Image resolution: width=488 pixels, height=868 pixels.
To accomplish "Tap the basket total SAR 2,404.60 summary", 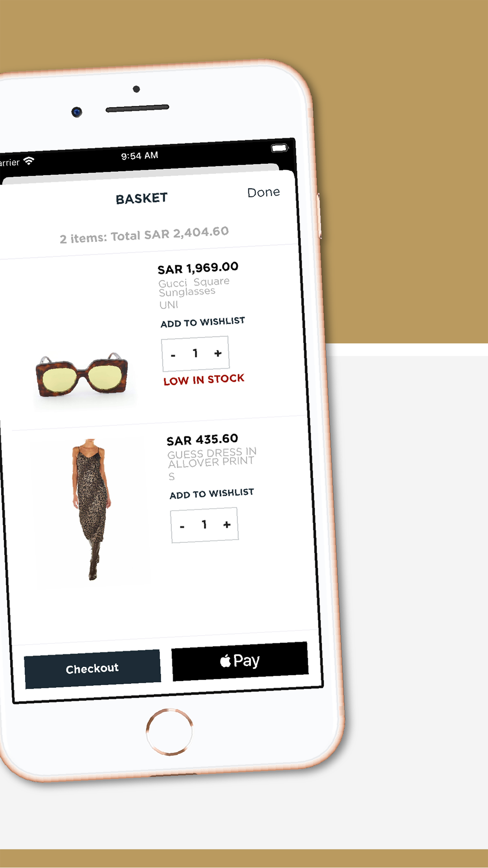I will [x=144, y=235].
